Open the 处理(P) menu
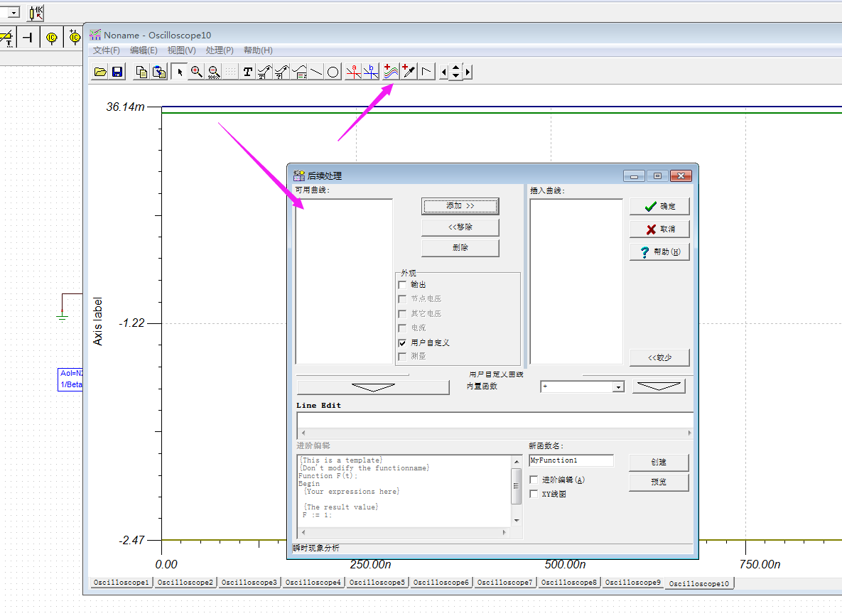Image resolution: width=842 pixels, height=616 pixels. 219,50
